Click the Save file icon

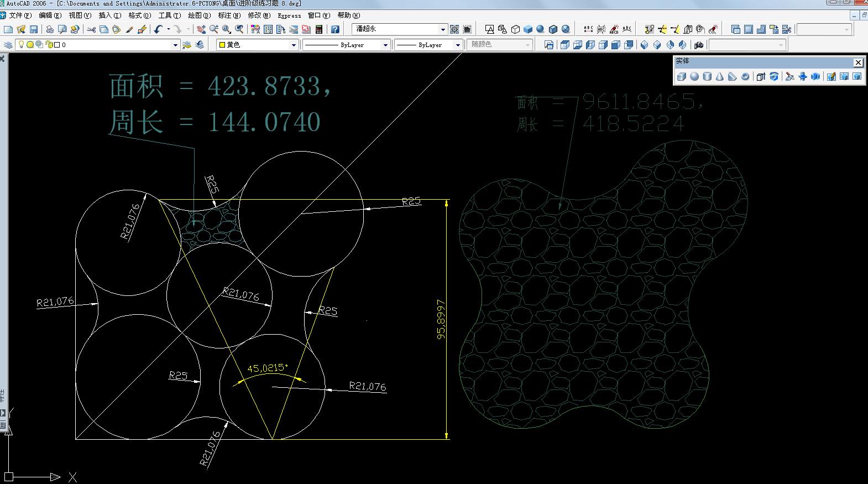tap(34, 29)
